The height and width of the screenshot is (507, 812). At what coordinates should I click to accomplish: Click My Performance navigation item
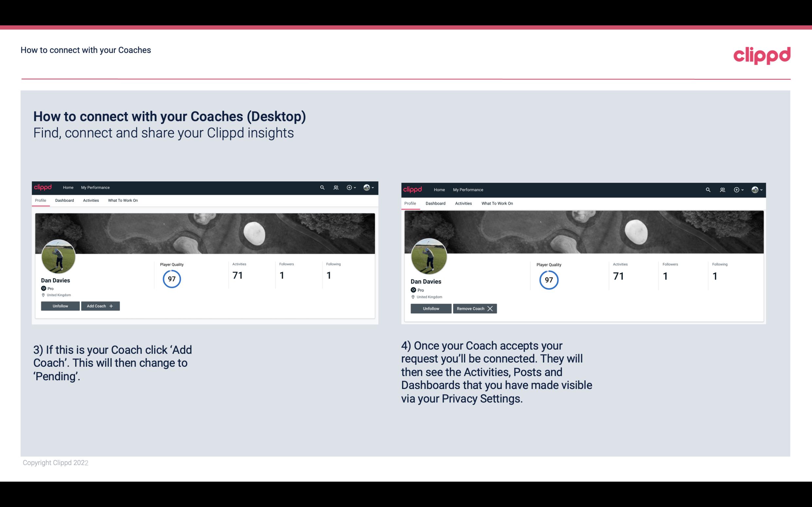pos(95,188)
